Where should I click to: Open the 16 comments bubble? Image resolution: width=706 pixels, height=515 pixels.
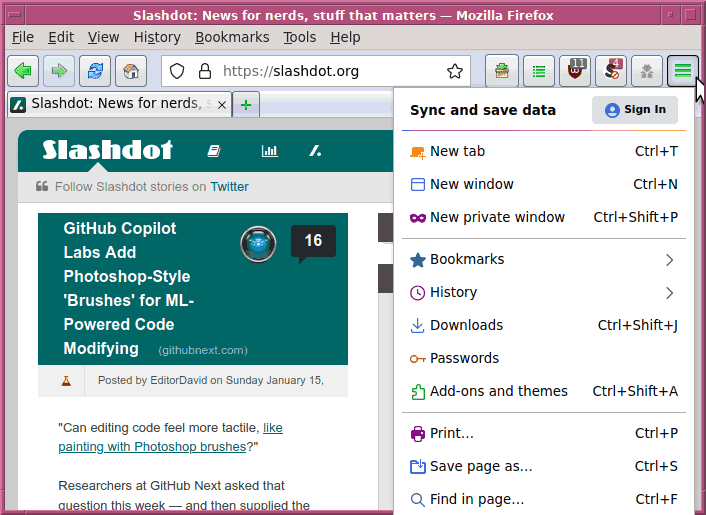tap(313, 241)
